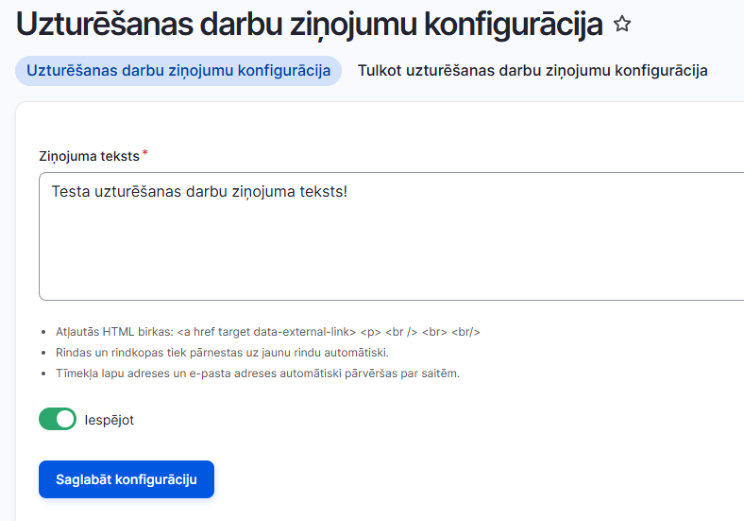Image resolution: width=744 pixels, height=521 pixels.
Task: Click the white knob of the Iespējot switch
Action: [x=65, y=419]
